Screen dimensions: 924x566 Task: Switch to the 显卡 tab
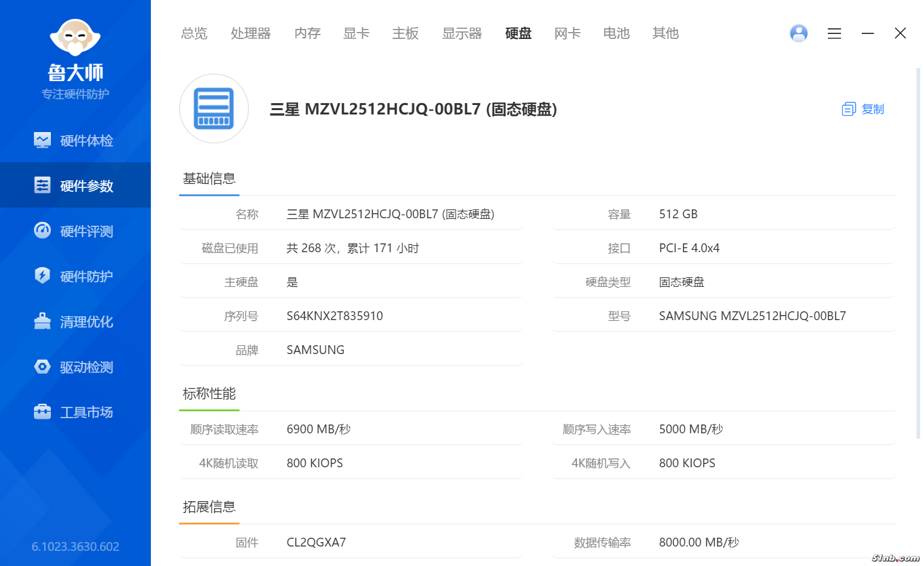point(356,33)
